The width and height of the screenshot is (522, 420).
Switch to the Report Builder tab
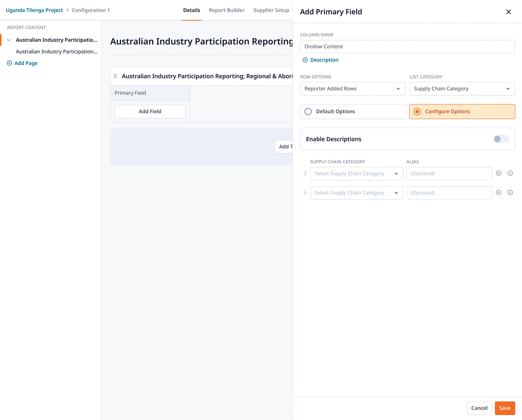click(x=226, y=10)
